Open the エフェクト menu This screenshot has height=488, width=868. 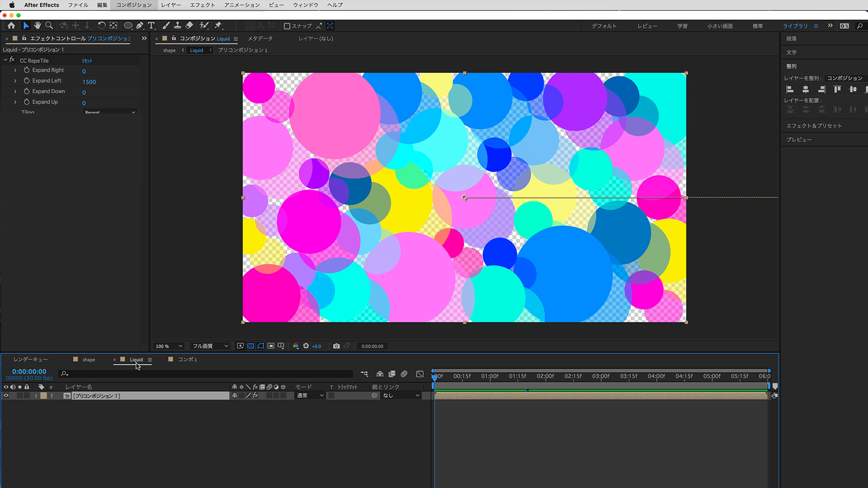click(x=202, y=5)
